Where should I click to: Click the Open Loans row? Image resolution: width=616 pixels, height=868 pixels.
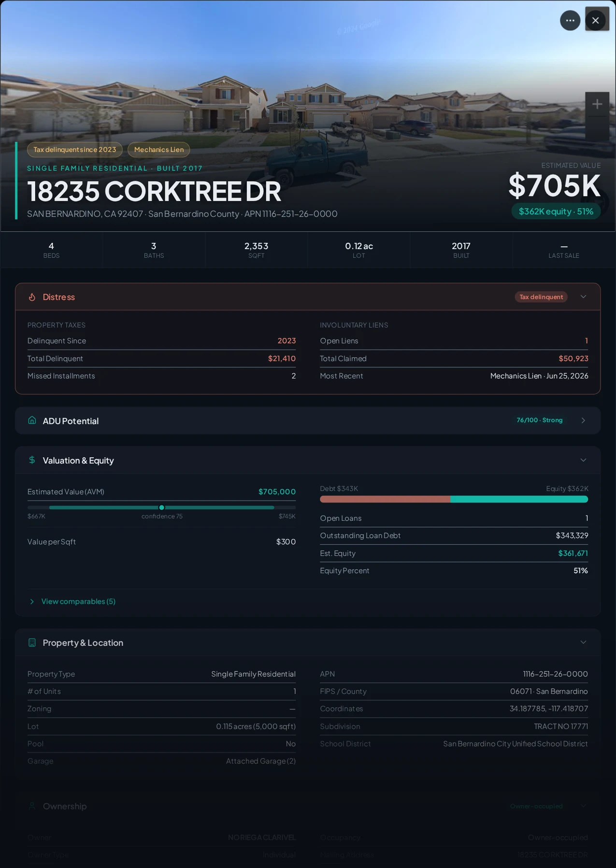click(x=454, y=518)
